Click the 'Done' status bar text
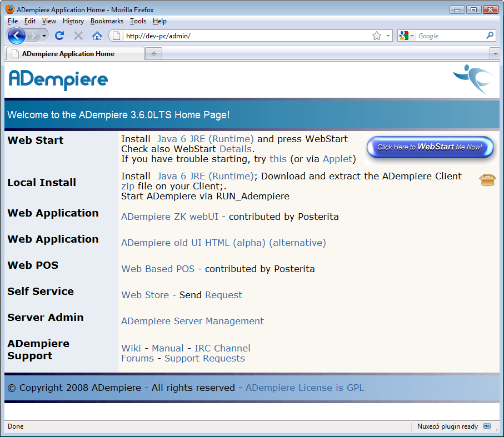 tap(16, 426)
